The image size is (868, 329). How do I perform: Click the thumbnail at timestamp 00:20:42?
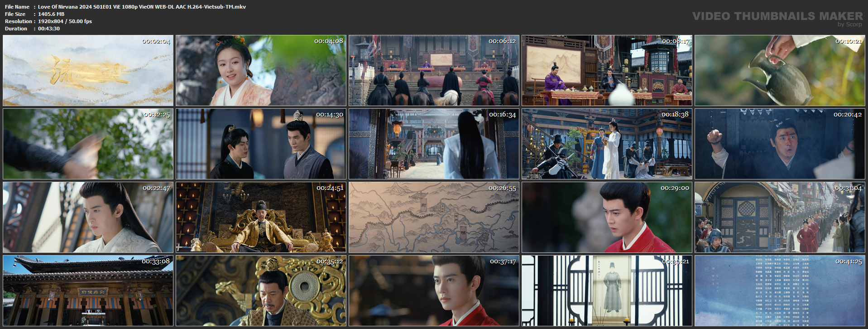pos(780,144)
